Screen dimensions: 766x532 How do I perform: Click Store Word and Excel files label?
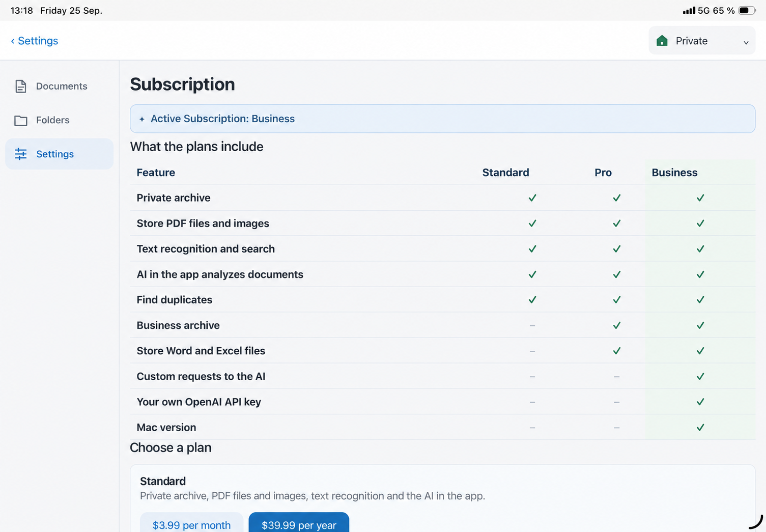pos(201,351)
